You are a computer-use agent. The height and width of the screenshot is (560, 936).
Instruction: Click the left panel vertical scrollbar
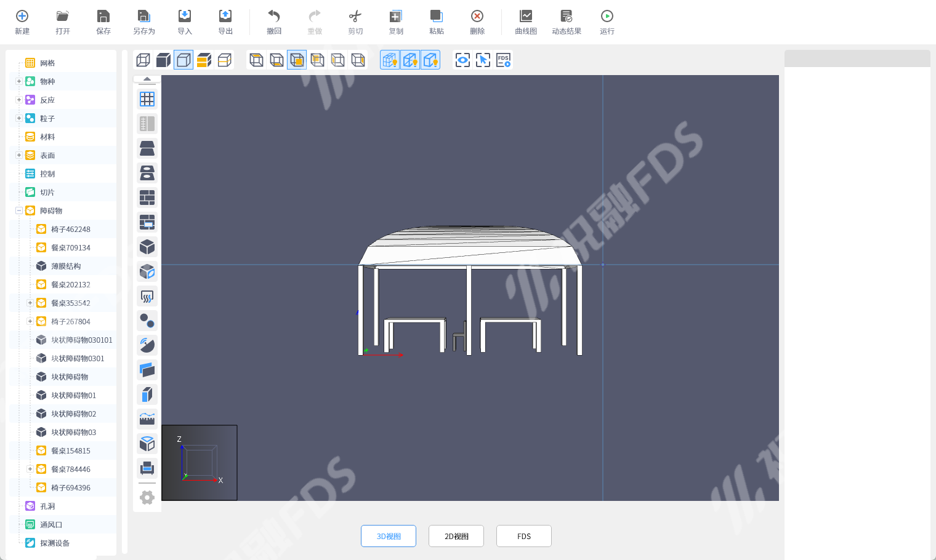[x=125, y=302]
